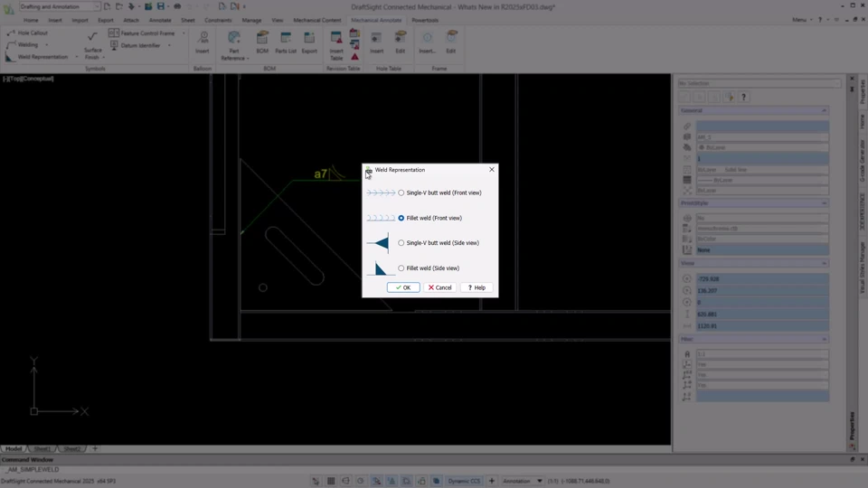The height and width of the screenshot is (488, 868).
Task: Open the Home ribbon tab
Action: 31,20
